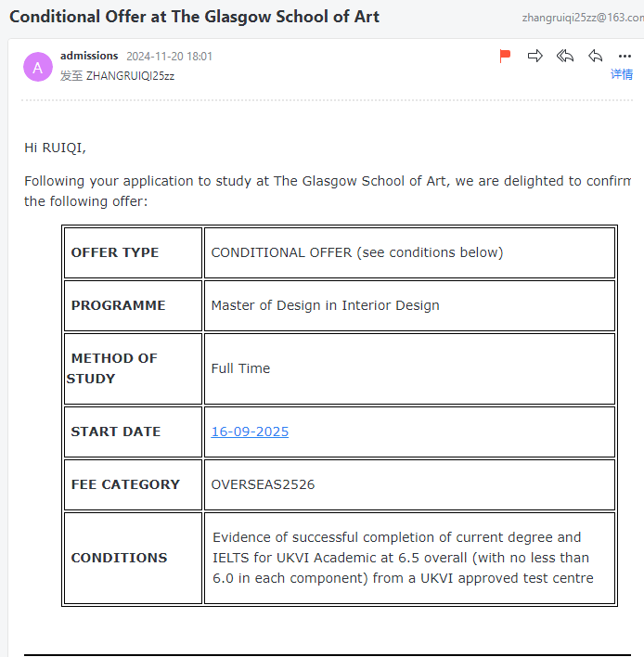Click the "CONDITIONAL OFFER (see conditions below)" cell
Image resolution: width=644 pixels, height=657 pixels.
point(356,252)
